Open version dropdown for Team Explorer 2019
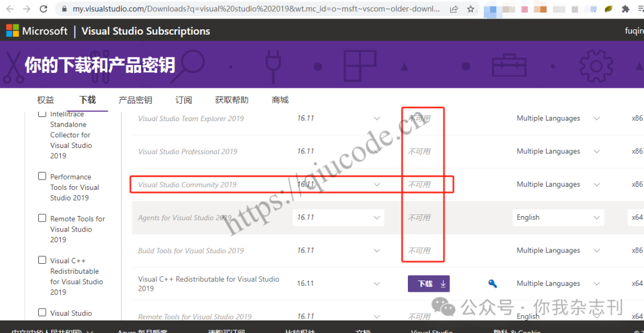The height and width of the screenshot is (333, 644). click(x=339, y=118)
